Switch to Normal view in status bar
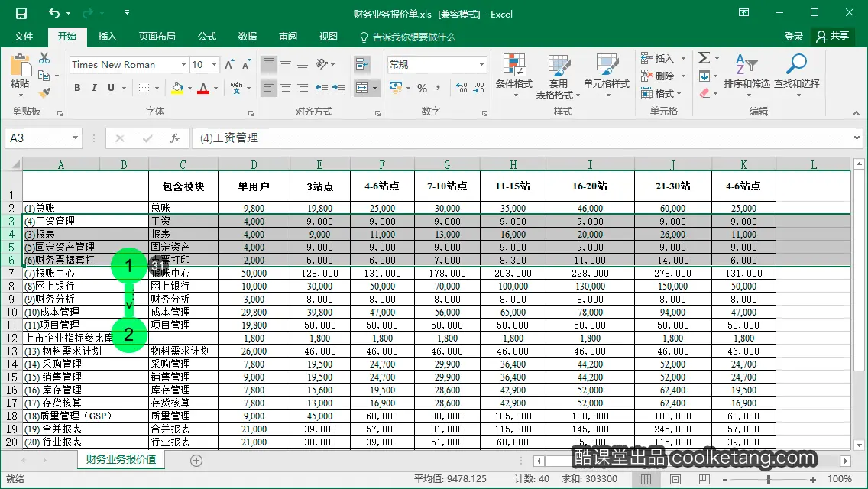Screen dimensions: 868x489 [x=646, y=479]
